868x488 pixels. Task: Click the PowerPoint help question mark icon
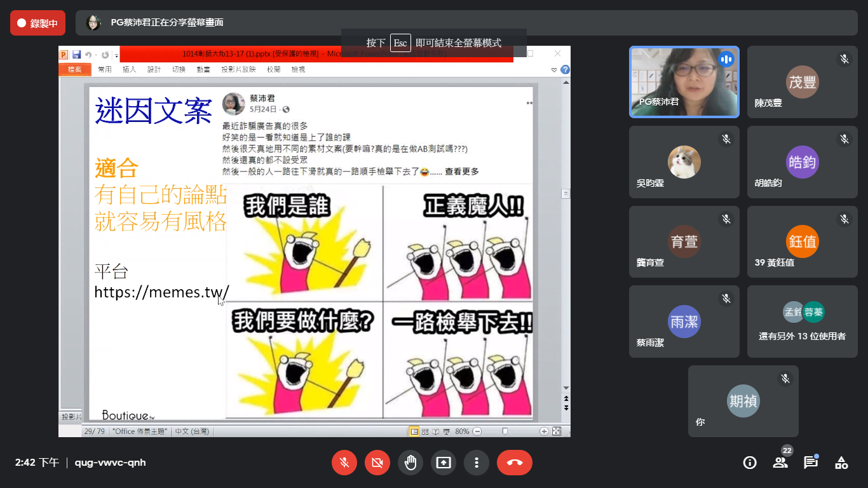click(565, 69)
